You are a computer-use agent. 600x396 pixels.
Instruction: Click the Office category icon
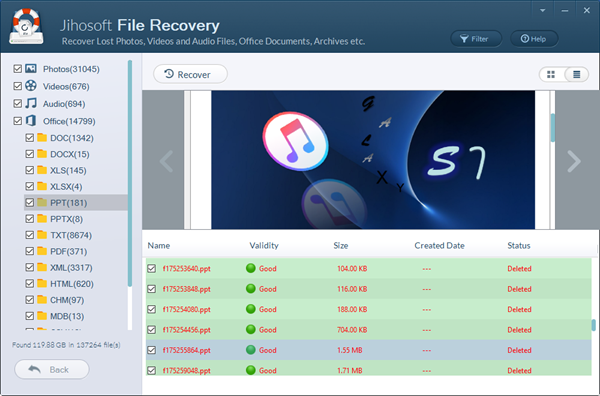pyautogui.click(x=31, y=121)
